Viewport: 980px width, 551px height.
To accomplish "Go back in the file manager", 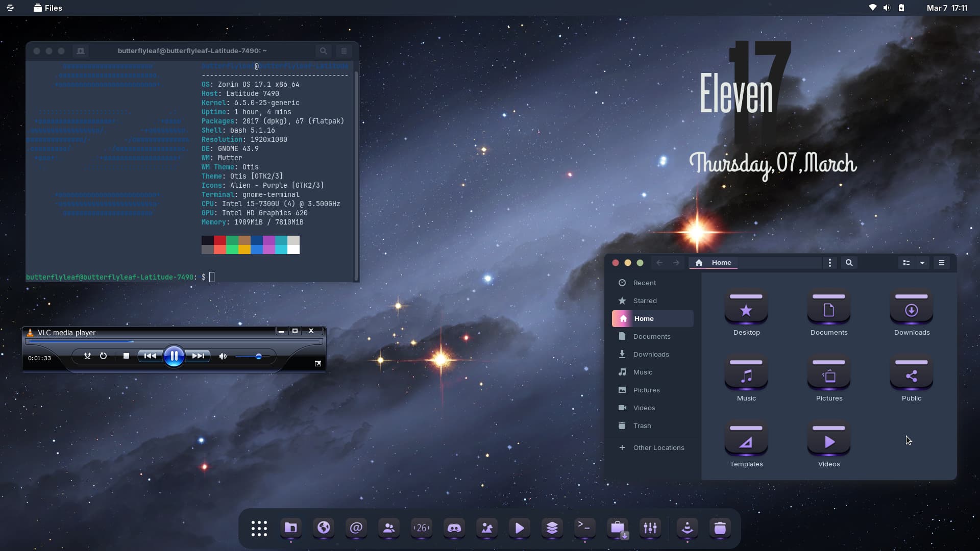I will pyautogui.click(x=659, y=263).
